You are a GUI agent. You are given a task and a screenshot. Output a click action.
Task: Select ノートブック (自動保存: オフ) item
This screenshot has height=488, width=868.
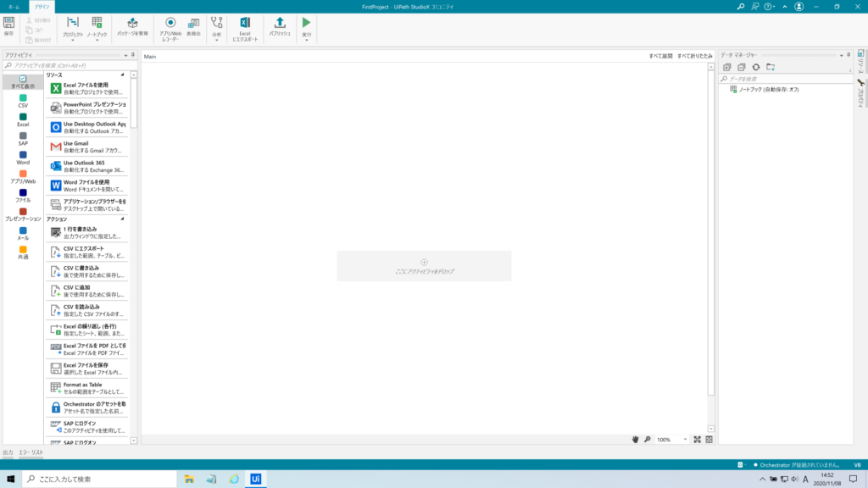tap(769, 89)
